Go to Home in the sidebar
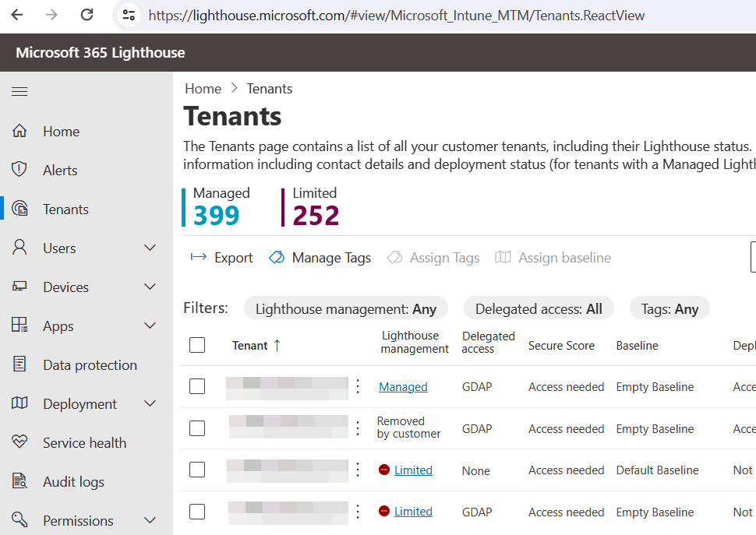Screen dimensions: 756x535 click(62, 132)
